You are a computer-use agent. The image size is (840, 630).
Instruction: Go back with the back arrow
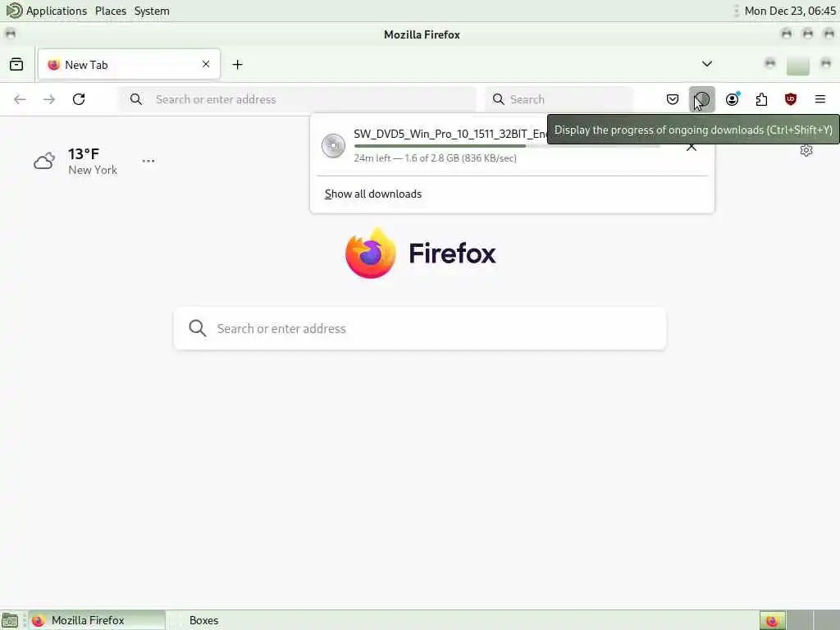[x=20, y=99]
